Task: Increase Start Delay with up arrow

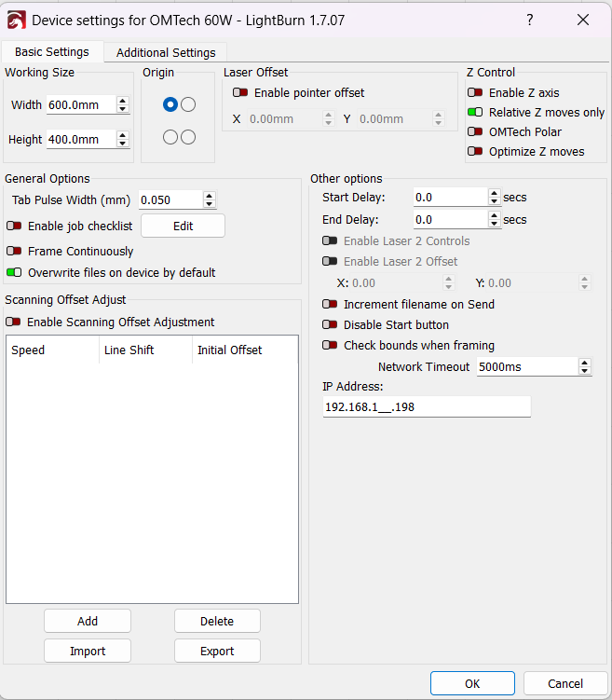Action: point(495,193)
